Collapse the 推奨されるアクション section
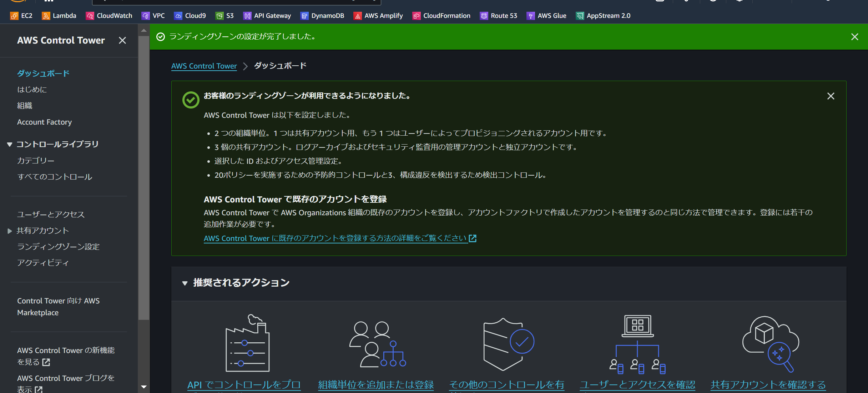The image size is (868, 393). pos(185,283)
